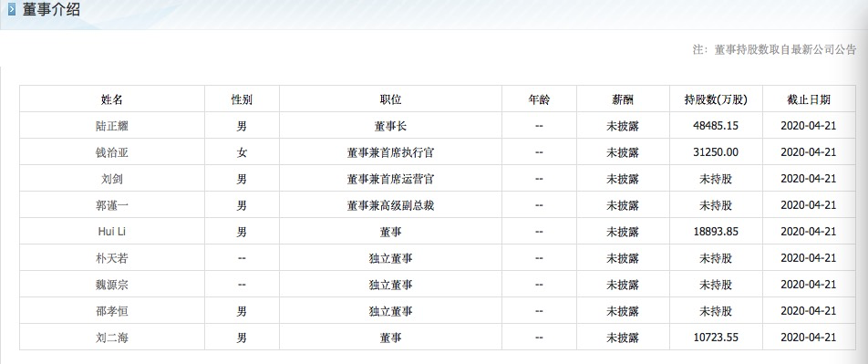Viewport: 868px width, 364px height.
Task: Click 未持股 in 邵孝恒's row
Action: [x=716, y=311]
